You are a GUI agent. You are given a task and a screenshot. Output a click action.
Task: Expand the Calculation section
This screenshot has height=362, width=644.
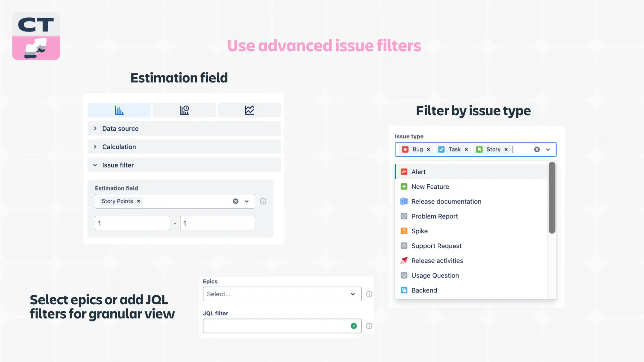click(184, 147)
